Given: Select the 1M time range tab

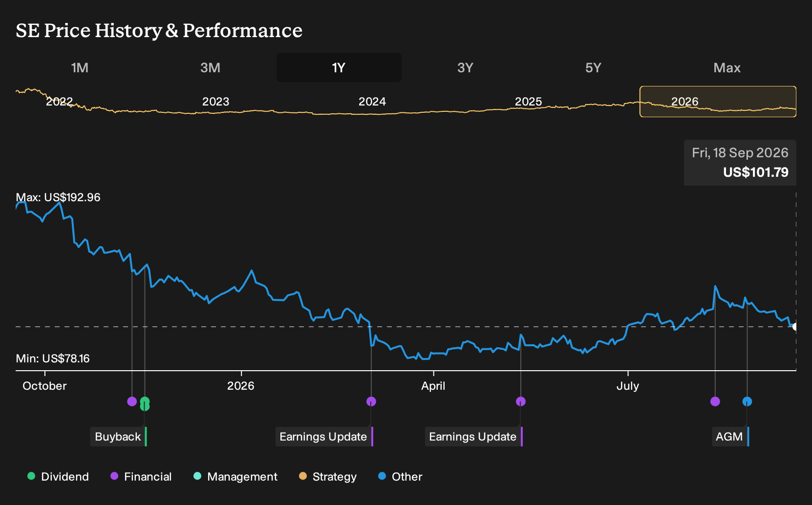Looking at the screenshot, I should point(80,67).
